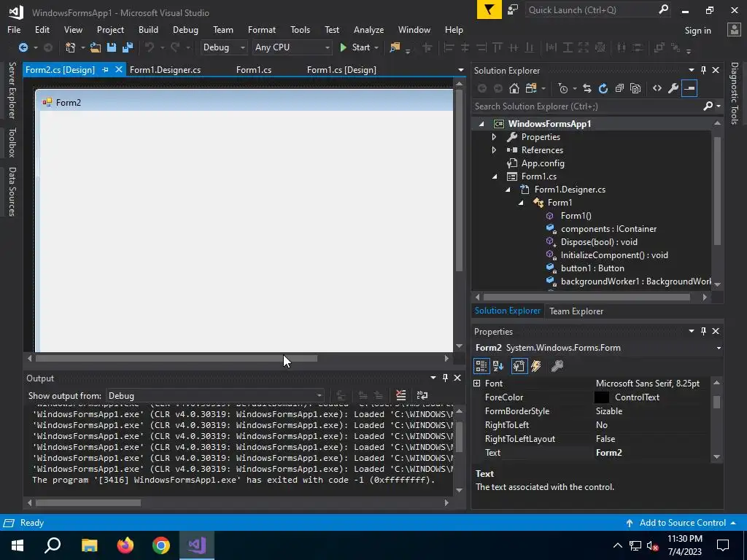Collapse All in Solution Explorer toolbar

click(619, 88)
